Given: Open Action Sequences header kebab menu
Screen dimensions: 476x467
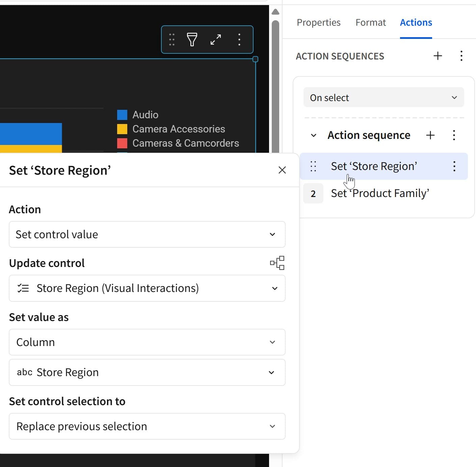Looking at the screenshot, I should click(461, 56).
